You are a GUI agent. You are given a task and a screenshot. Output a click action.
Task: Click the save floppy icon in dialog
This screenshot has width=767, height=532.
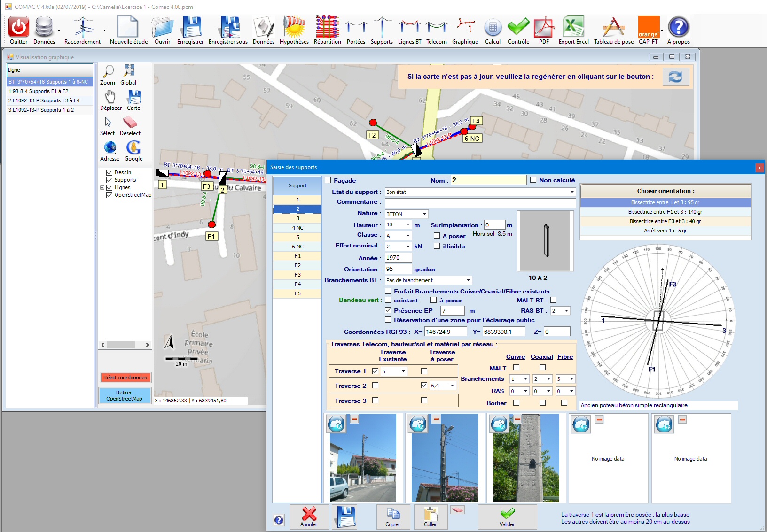tap(345, 517)
